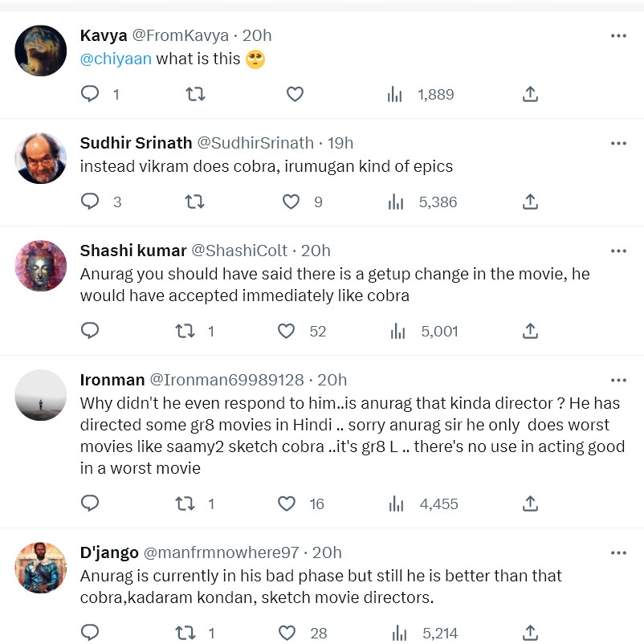Open three-dot menu on Ironman's tweet
Viewport: 644px width, 644px height.
(x=618, y=380)
